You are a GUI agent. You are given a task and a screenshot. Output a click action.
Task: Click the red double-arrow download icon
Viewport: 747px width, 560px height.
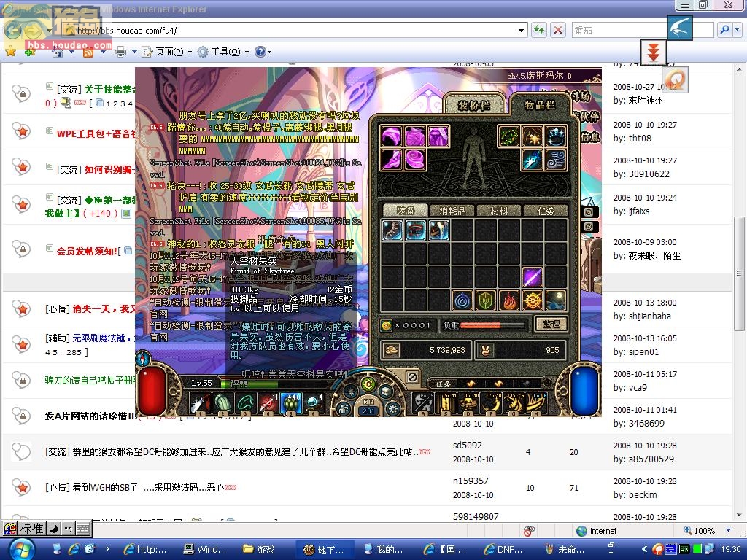click(x=653, y=52)
